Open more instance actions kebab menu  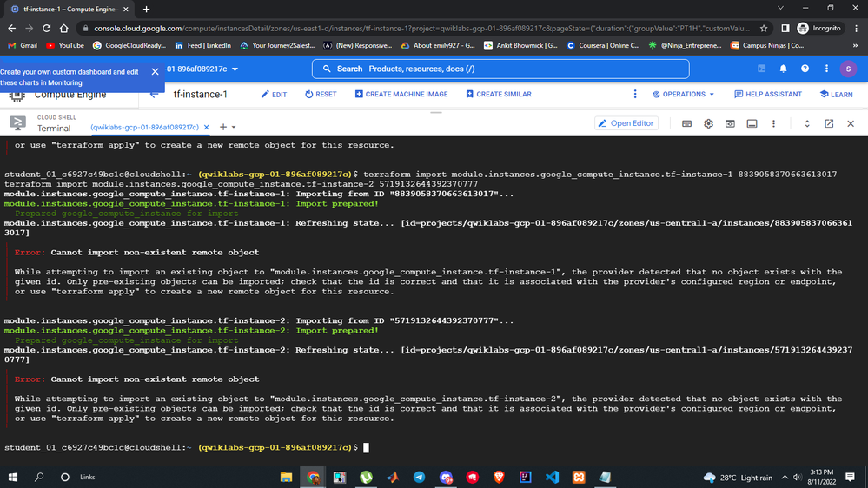(x=635, y=94)
